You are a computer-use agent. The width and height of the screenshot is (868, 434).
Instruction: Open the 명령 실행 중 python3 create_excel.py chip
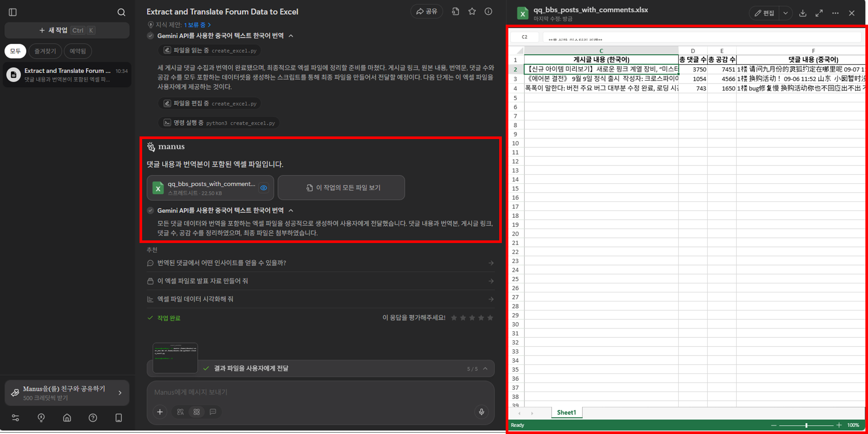[219, 123]
